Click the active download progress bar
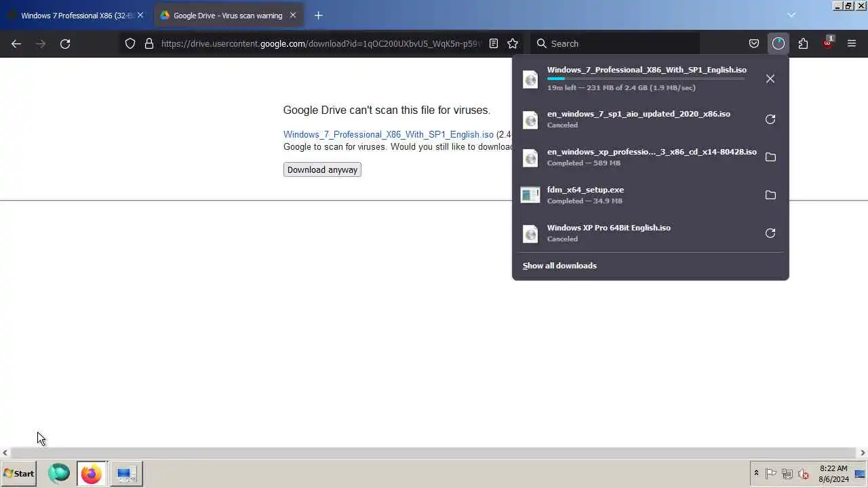The image size is (868, 488). [x=646, y=79]
